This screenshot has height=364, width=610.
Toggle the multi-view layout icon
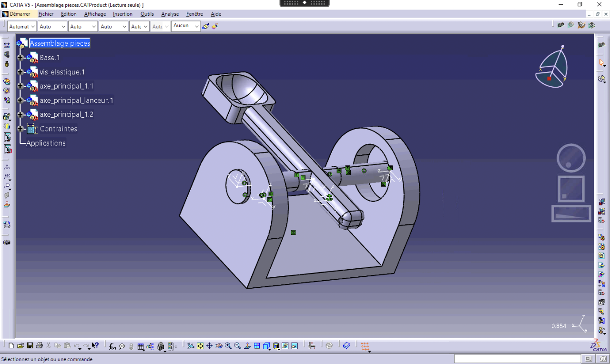pos(257,346)
